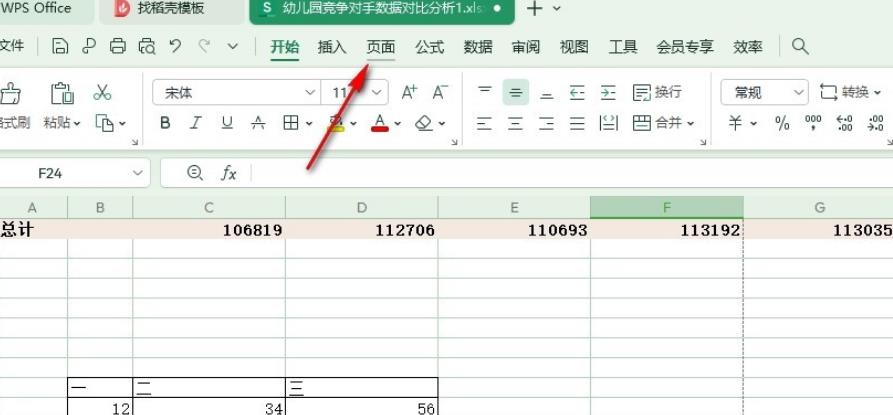Open Paste options dropdown arrow
Viewport: 893px width, 415px height.
[77, 124]
